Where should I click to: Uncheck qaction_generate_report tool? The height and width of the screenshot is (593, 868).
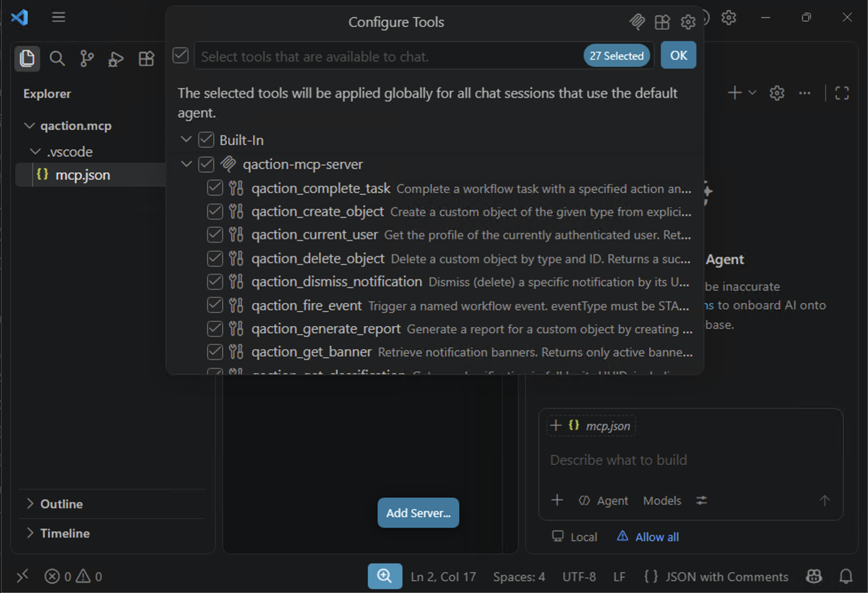coord(215,328)
